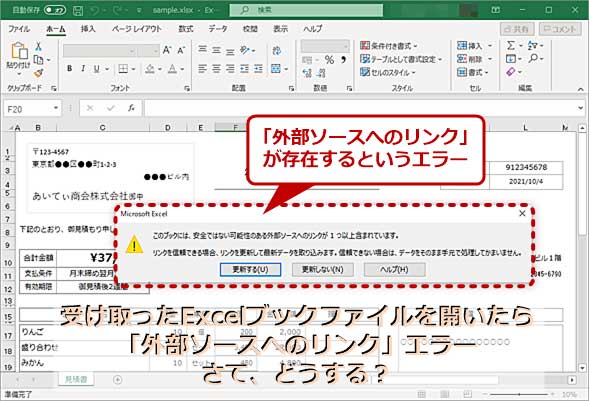Open the Conditional Formatting dropdown
This screenshot has width=589, height=401.
coord(389,46)
